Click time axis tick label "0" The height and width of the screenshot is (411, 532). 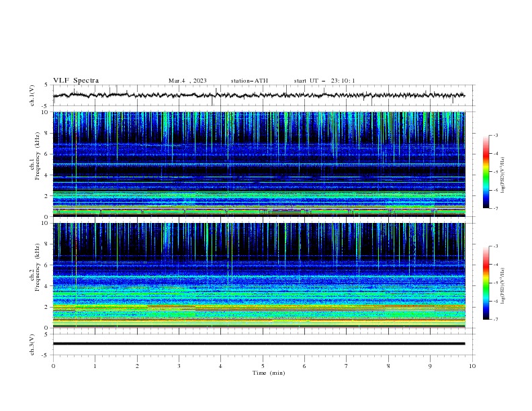tap(53, 366)
